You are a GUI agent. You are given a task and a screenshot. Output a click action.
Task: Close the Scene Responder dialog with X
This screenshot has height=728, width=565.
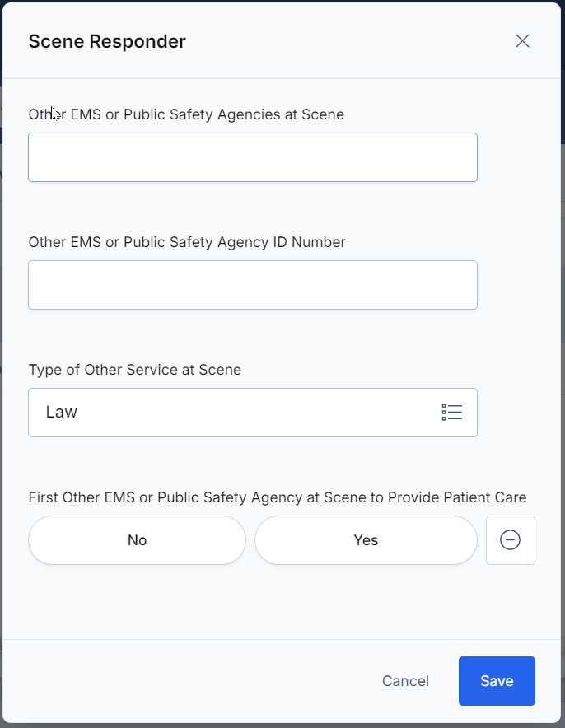[x=522, y=41]
